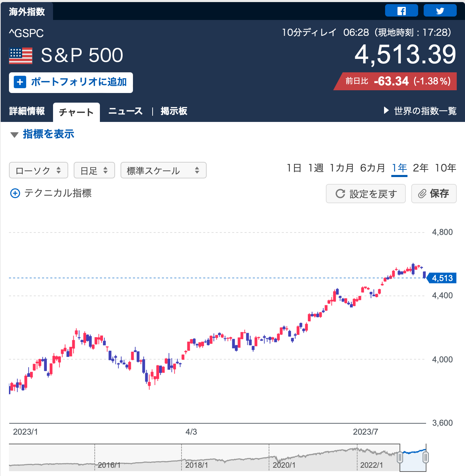Select the 1日 time range
The width and height of the screenshot is (465, 476).
click(x=294, y=168)
